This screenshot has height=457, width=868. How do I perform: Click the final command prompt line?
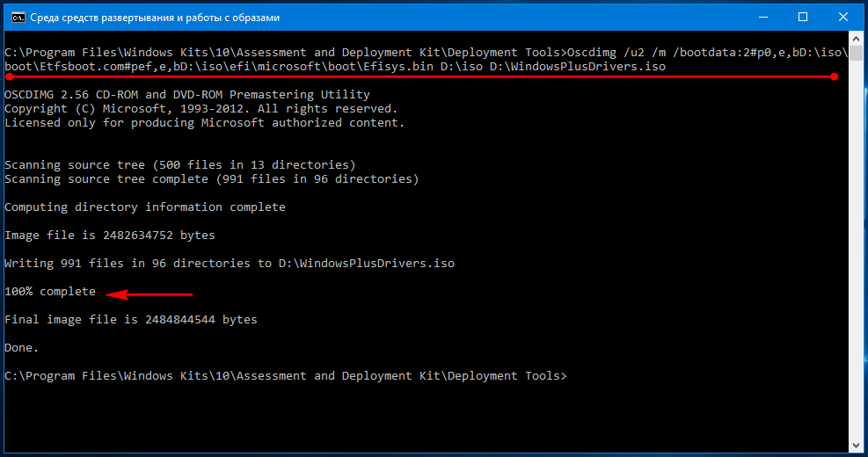[x=286, y=376]
